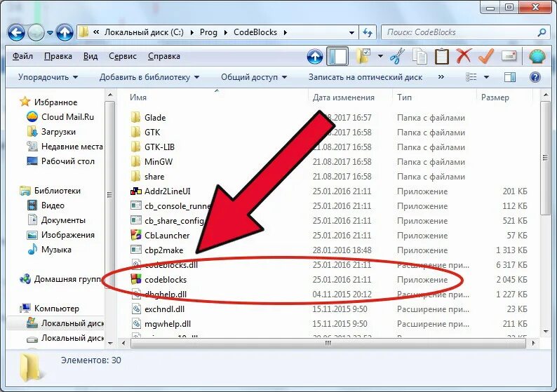The image size is (557, 392).
Task: Select Загрузки in the navigation pane
Action: pos(51,132)
